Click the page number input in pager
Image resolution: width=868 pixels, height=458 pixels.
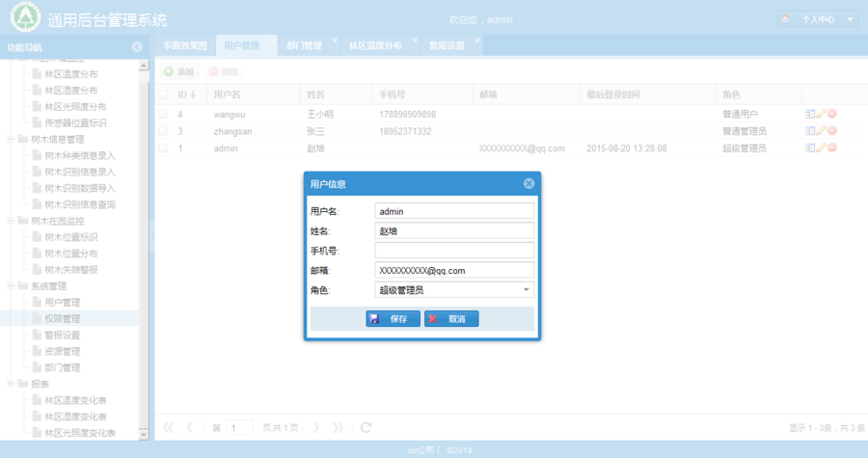(240, 427)
